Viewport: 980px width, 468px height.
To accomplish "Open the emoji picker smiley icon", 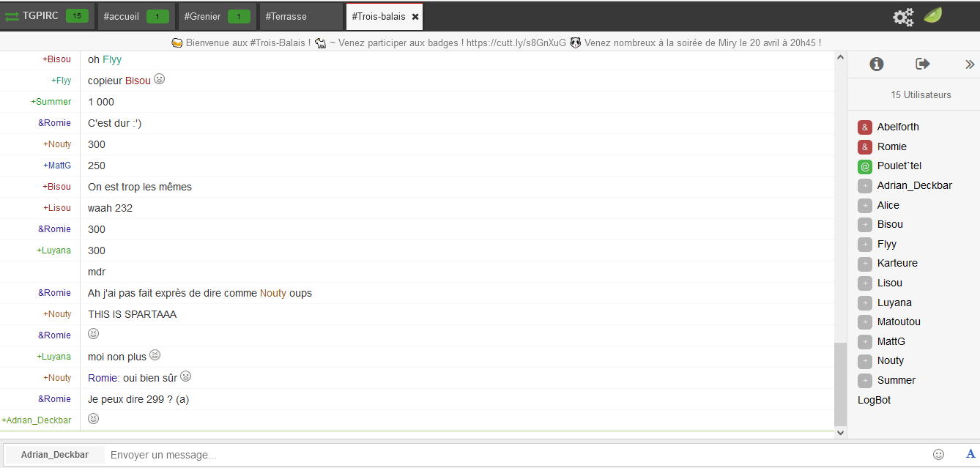I will 938,455.
